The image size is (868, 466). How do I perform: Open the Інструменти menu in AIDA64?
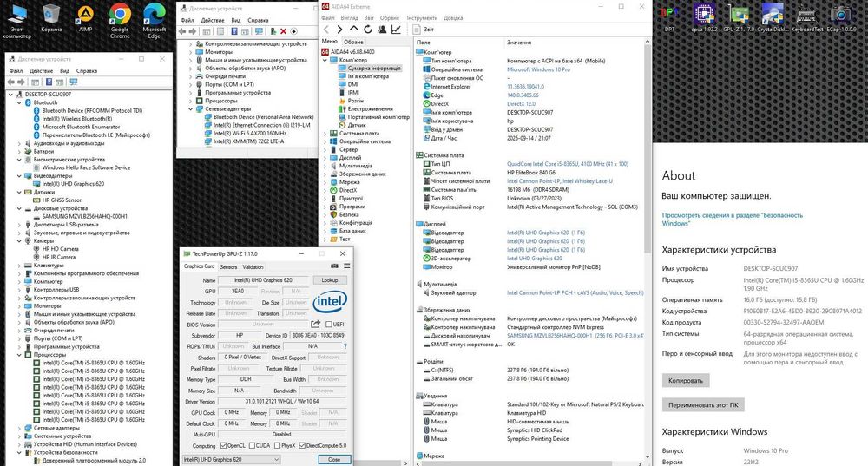(422, 17)
